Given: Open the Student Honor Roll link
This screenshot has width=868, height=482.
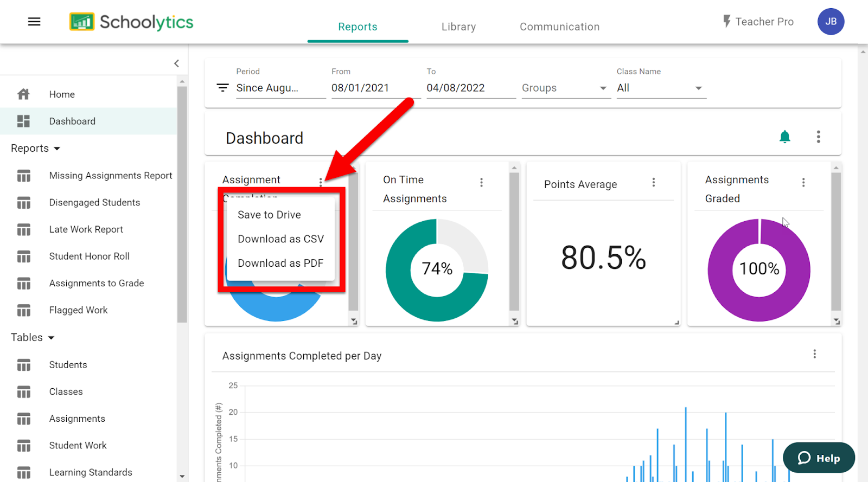Looking at the screenshot, I should tap(89, 256).
